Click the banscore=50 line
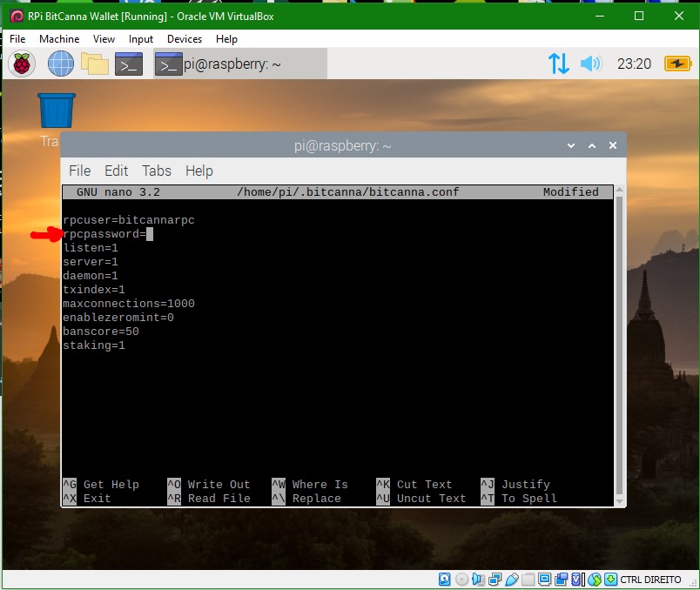The height and width of the screenshot is (590, 700). coord(101,332)
